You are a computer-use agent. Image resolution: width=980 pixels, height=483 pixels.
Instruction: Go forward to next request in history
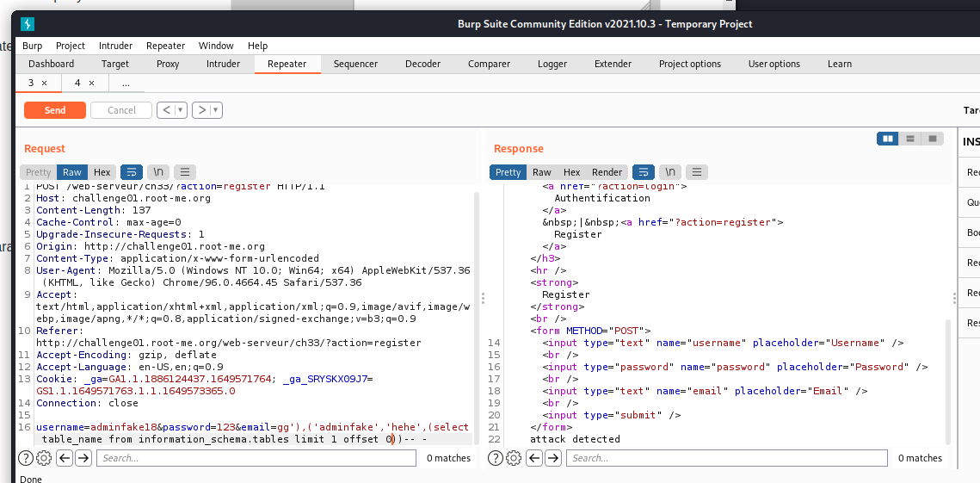201,110
